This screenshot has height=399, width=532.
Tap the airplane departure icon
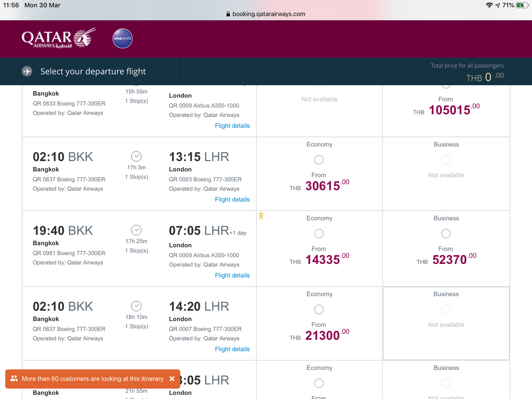tap(27, 71)
